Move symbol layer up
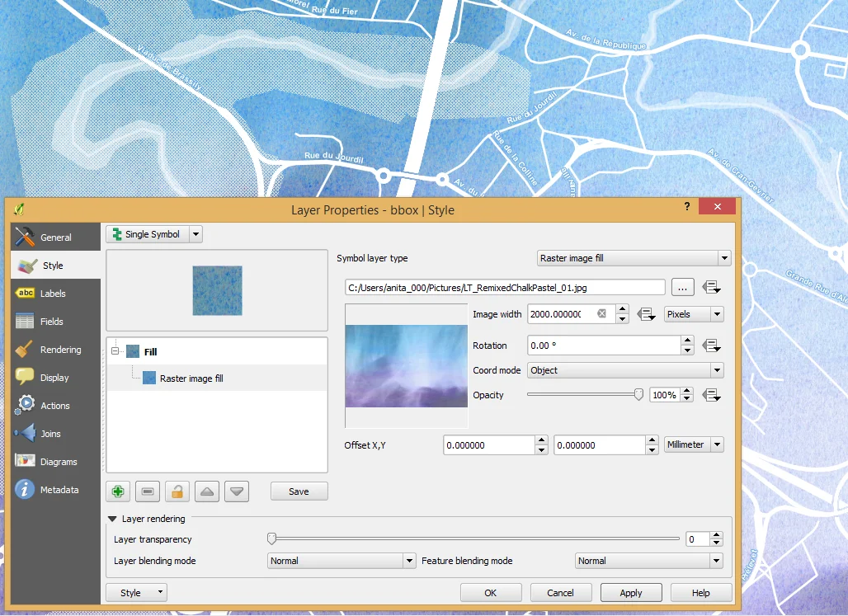The height and width of the screenshot is (616, 848). tap(207, 491)
